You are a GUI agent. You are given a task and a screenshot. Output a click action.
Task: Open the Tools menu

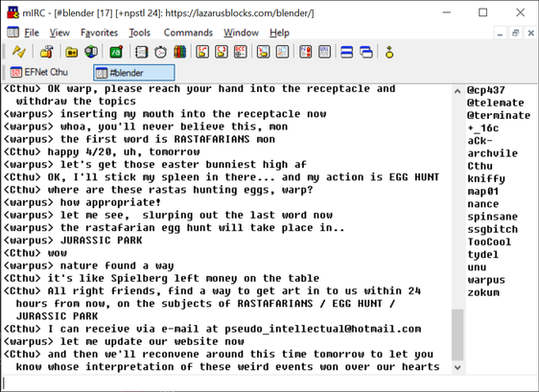tap(140, 33)
